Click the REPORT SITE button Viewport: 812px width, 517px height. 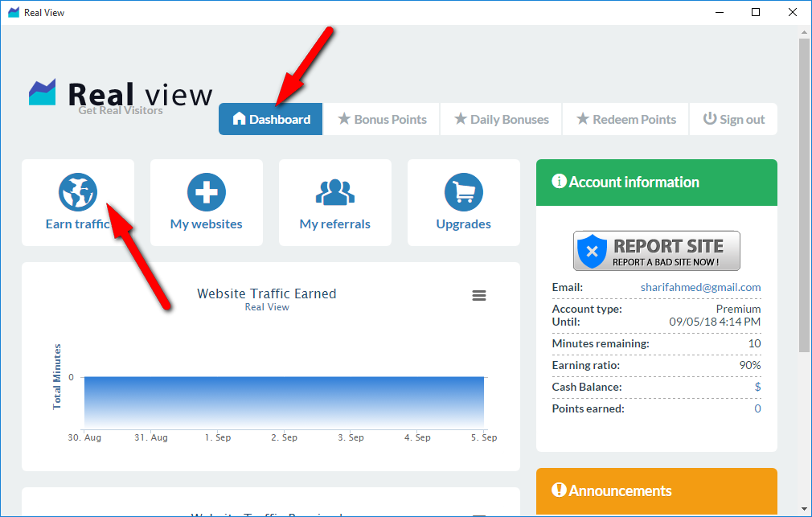tap(657, 251)
